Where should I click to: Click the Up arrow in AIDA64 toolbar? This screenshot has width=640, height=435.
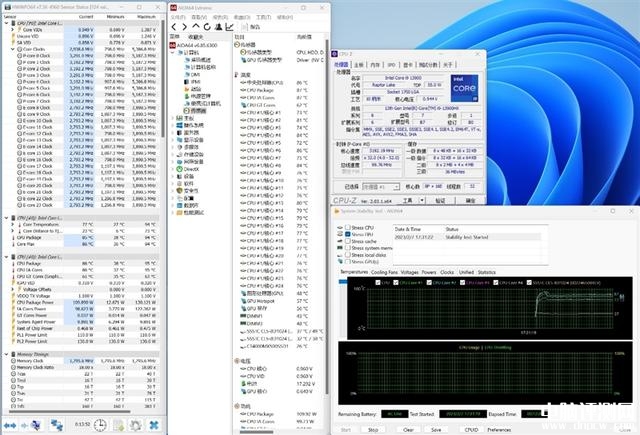pos(196,27)
